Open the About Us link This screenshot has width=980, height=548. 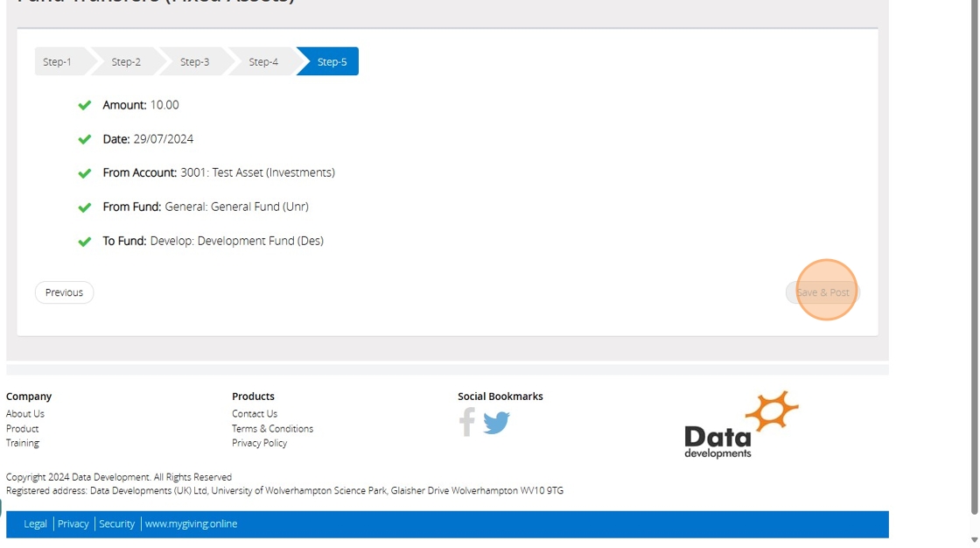25,413
